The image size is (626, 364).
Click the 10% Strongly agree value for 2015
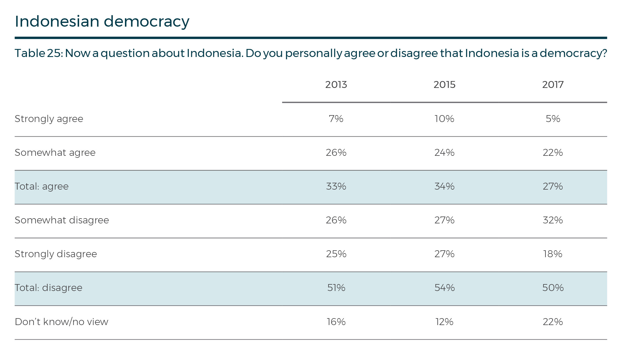tap(444, 119)
